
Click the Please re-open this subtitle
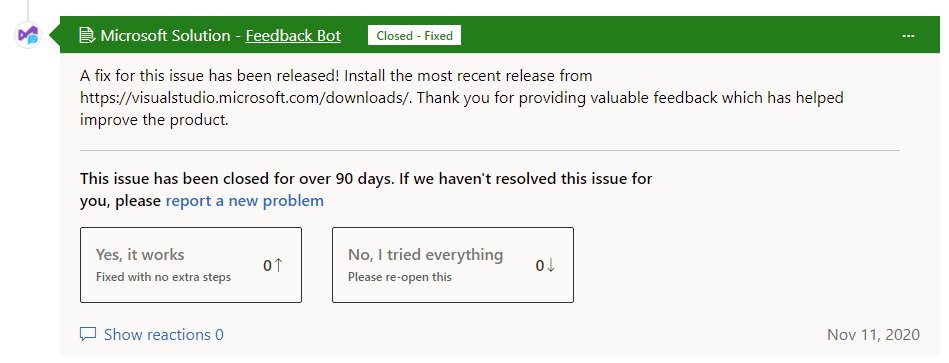[399, 277]
